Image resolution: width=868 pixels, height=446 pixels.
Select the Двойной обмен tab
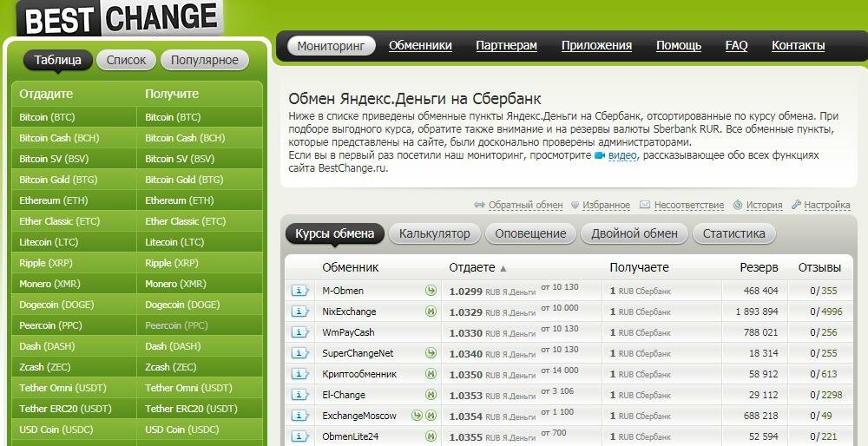[635, 233]
